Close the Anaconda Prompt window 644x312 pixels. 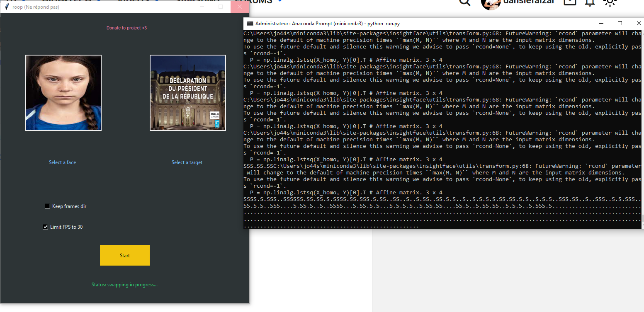pos(638,23)
